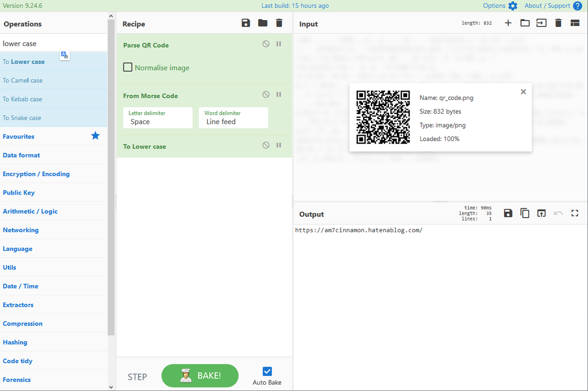The width and height of the screenshot is (588, 391).
Task: Open the About / Support link
Action: click(547, 6)
